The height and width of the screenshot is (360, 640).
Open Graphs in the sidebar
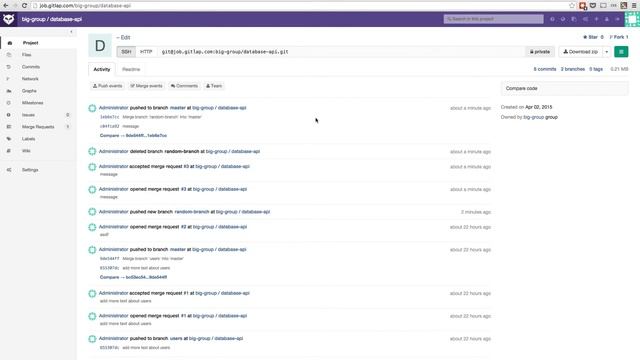[x=29, y=91]
